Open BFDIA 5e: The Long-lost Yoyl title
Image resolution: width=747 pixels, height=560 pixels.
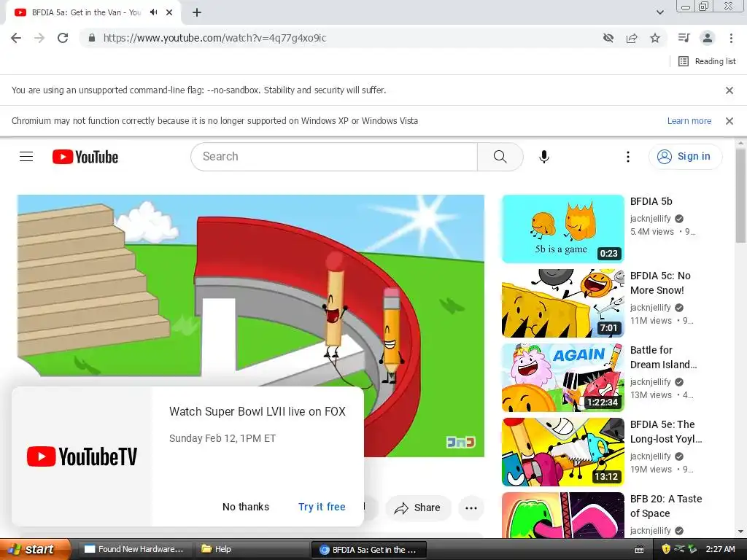tap(666, 432)
